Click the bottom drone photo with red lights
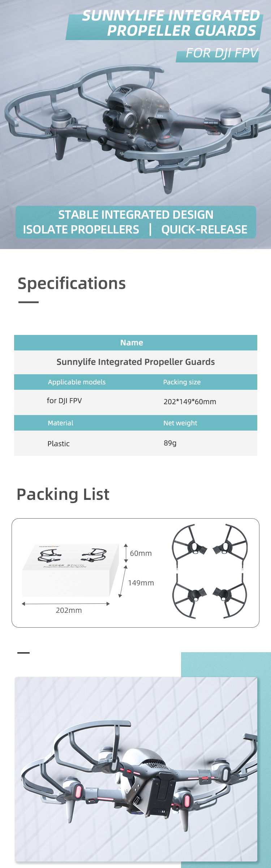Image resolution: width=271 pixels, height=868 pixels. tap(136, 769)
